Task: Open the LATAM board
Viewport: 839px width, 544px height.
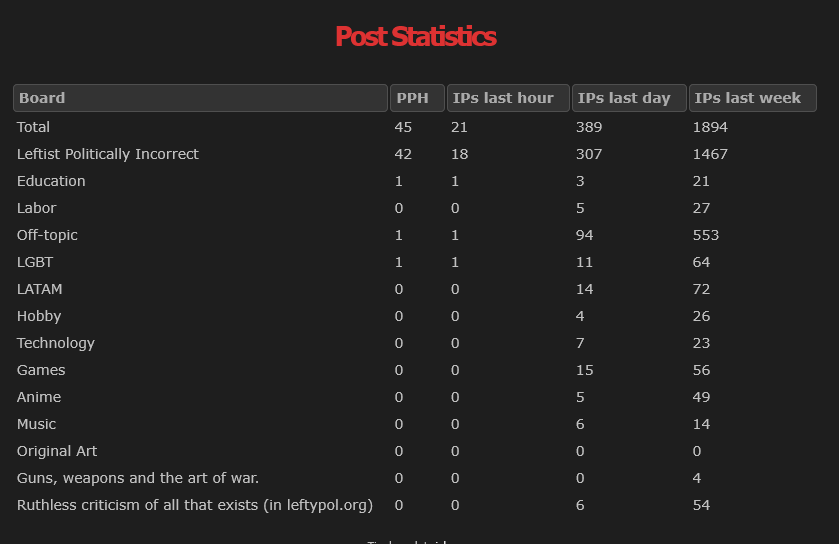Action: (x=40, y=289)
